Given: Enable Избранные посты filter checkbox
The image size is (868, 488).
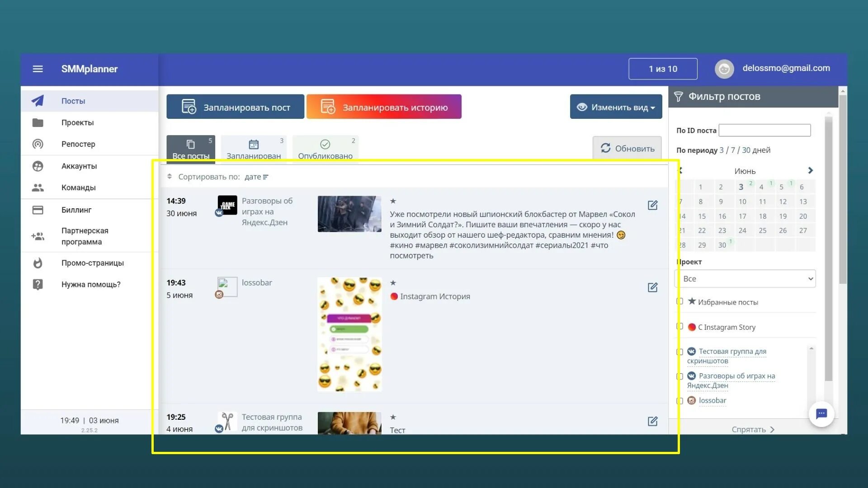Looking at the screenshot, I should (x=680, y=301).
